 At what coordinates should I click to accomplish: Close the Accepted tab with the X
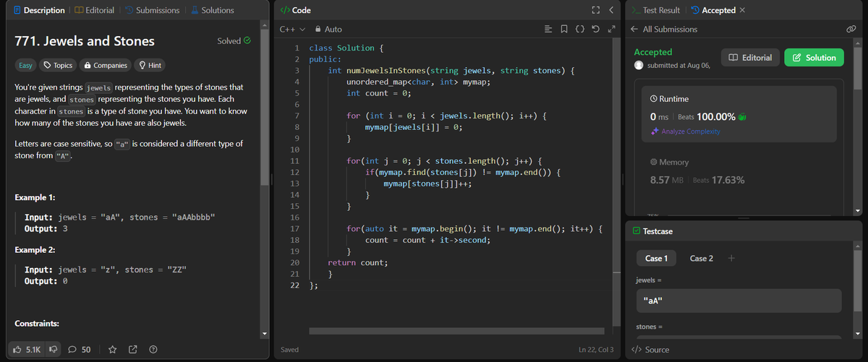click(x=743, y=10)
